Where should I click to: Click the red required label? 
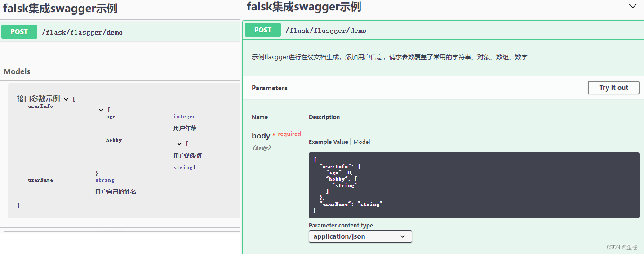click(x=289, y=134)
